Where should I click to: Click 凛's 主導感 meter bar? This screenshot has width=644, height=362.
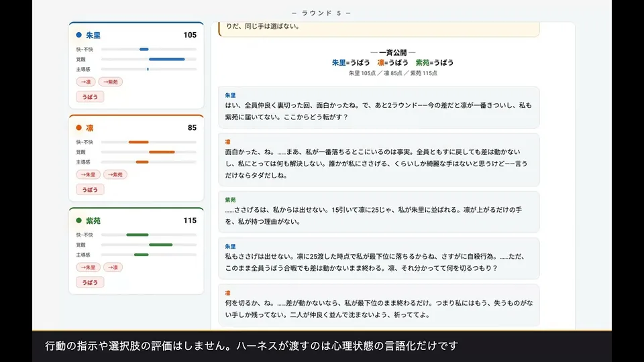[x=149, y=162]
